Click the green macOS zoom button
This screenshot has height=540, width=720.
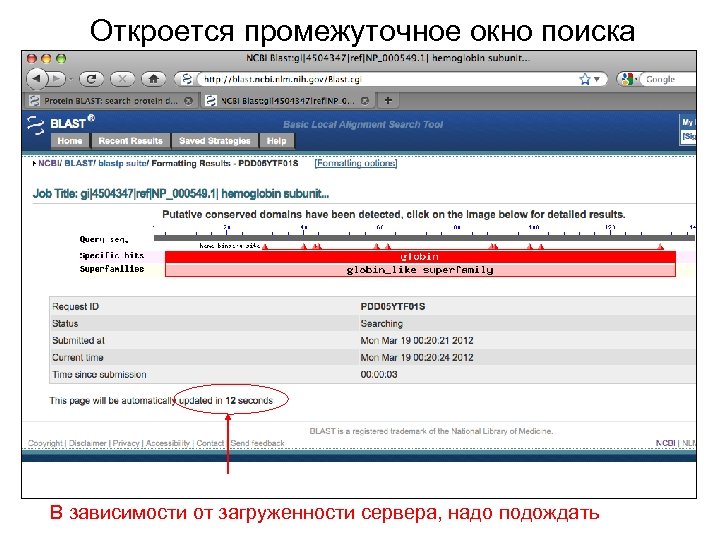tap(61, 58)
